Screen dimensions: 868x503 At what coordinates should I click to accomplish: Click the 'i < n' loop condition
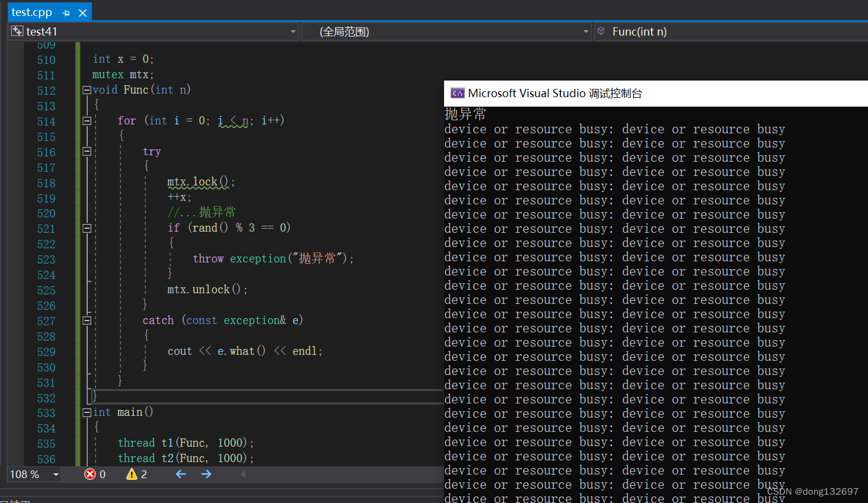tap(233, 121)
